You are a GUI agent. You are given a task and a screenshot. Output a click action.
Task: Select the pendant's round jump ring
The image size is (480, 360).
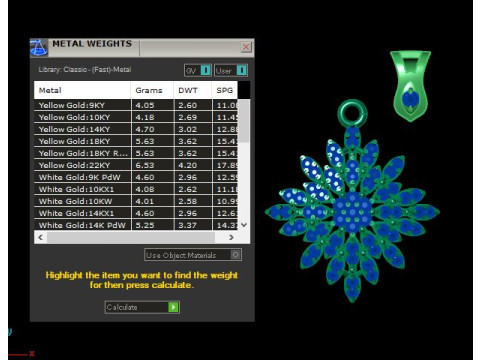pos(352,113)
